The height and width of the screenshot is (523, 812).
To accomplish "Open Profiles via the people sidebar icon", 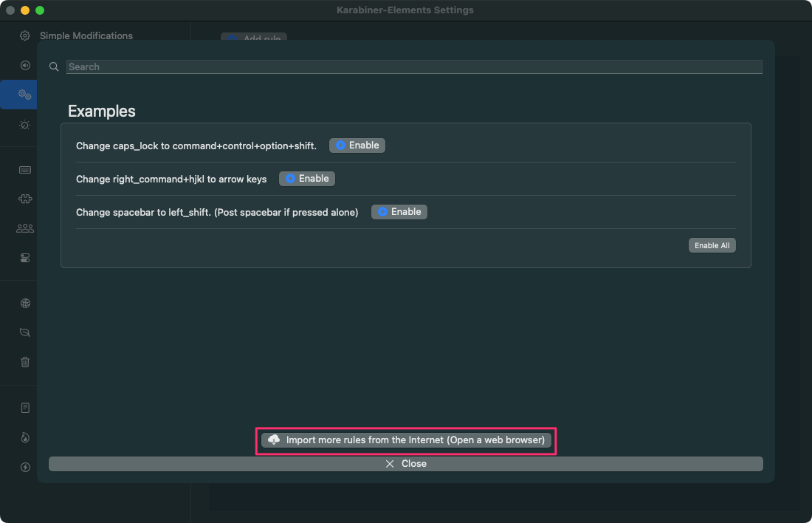I will (25, 228).
